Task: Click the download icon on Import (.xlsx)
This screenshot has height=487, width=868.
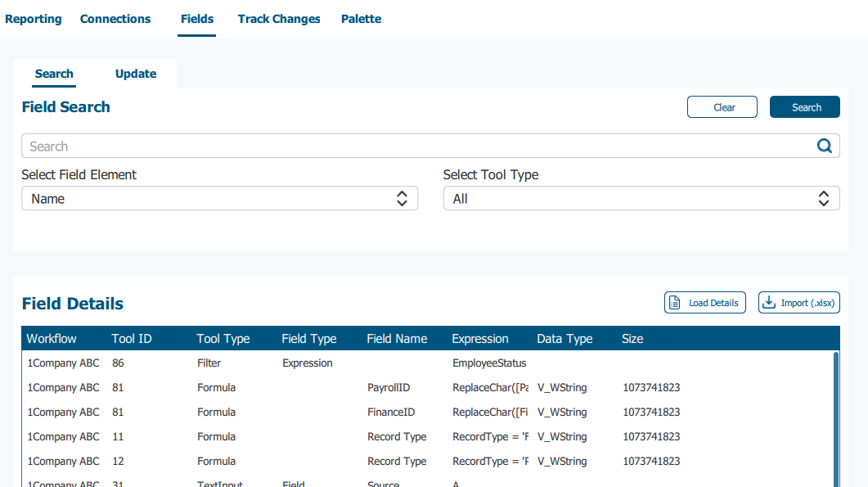Action: 768,302
